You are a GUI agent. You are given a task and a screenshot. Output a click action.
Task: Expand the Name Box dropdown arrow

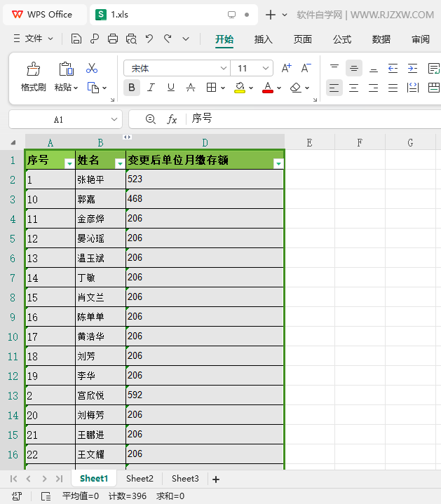(114, 120)
